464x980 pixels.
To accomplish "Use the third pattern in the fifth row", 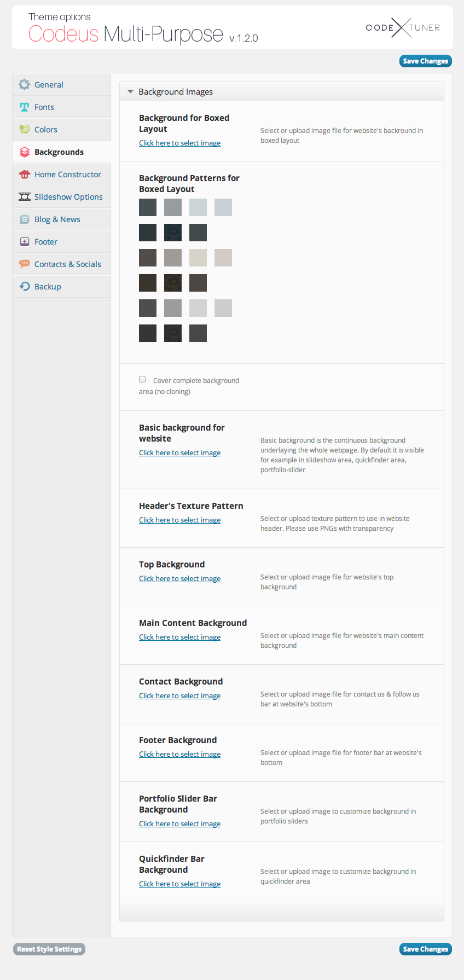I will [x=198, y=308].
